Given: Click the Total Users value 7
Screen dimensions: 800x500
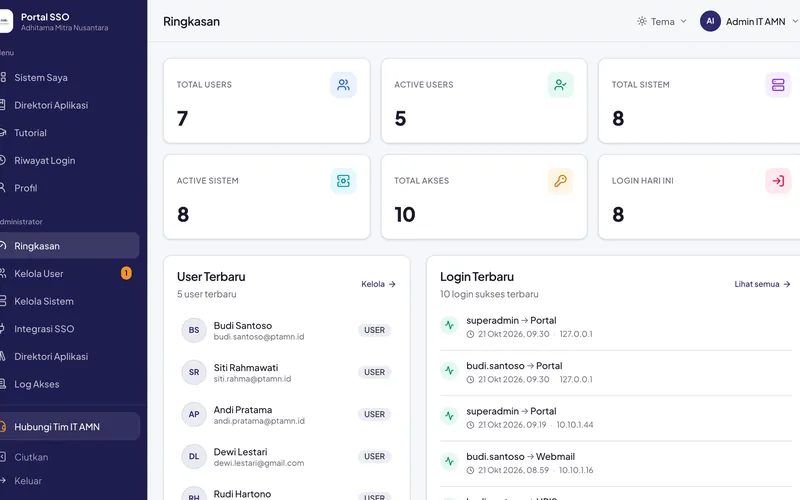Looking at the screenshot, I should (x=183, y=119).
